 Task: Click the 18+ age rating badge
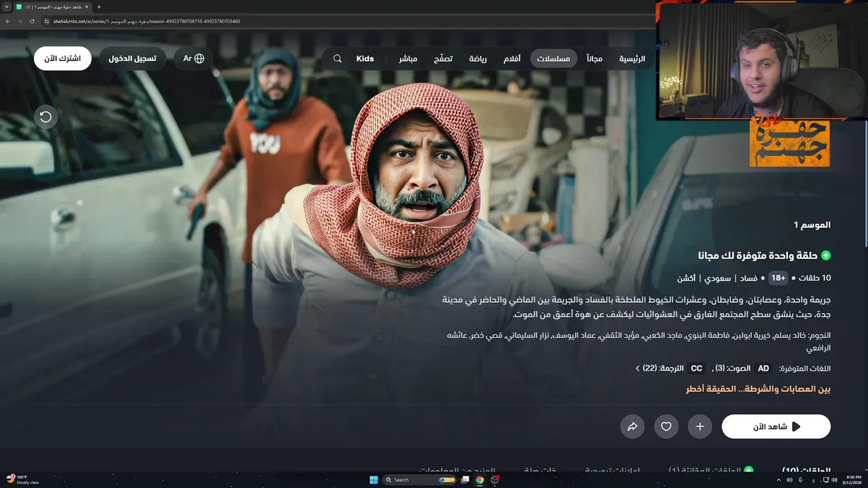click(x=778, y=278)
